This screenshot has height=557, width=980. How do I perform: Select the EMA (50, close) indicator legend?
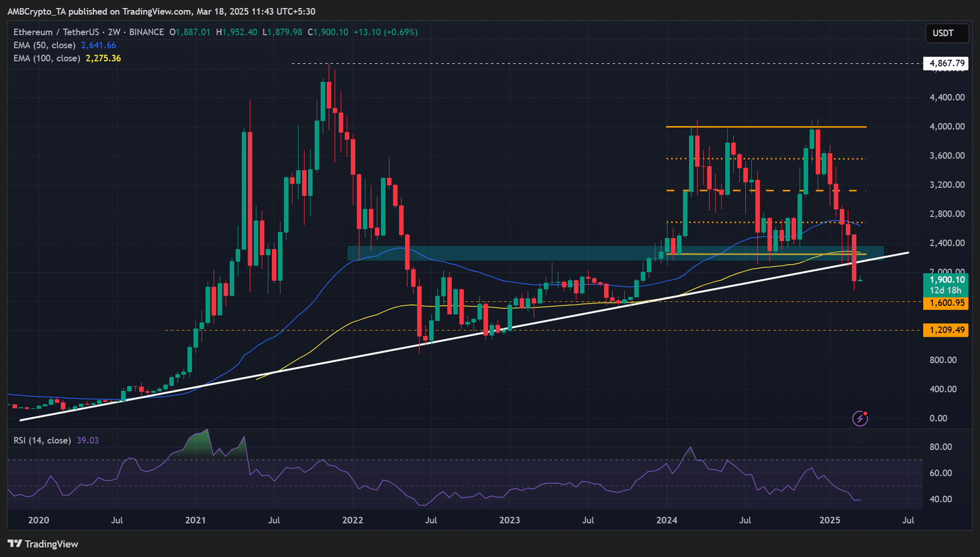[45, 45]
